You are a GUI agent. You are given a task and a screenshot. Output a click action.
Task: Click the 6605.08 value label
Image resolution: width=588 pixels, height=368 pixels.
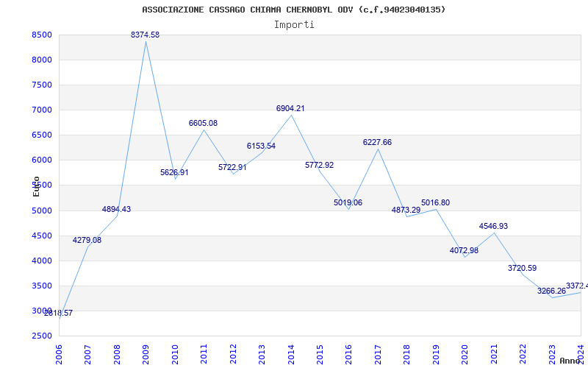pyautogui.click(x=203, y=123)
